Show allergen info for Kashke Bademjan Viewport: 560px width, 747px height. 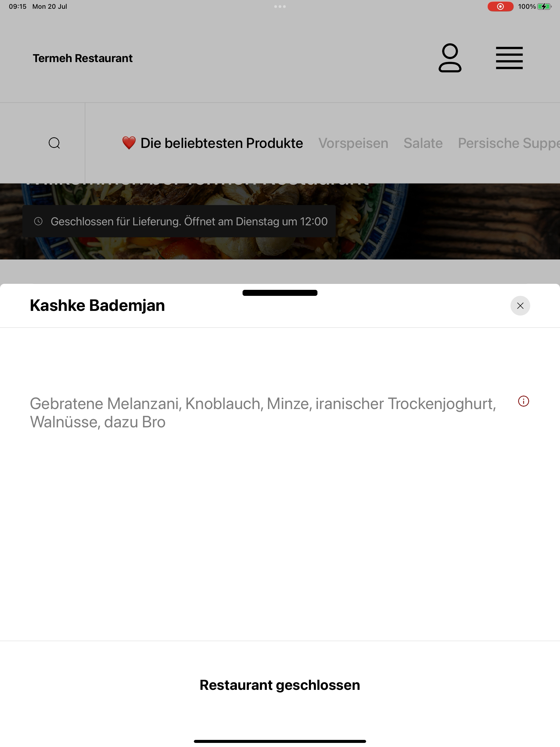coord(524,401)
